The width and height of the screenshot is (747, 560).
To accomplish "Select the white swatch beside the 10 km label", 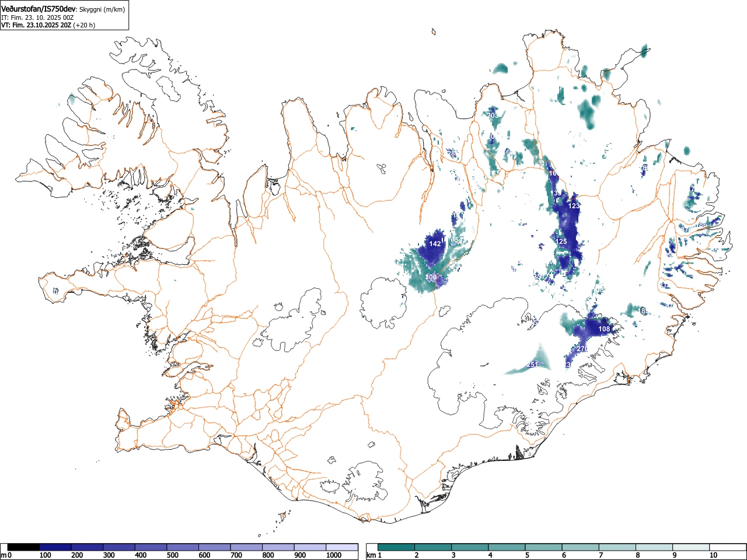I will coord(727,547).
